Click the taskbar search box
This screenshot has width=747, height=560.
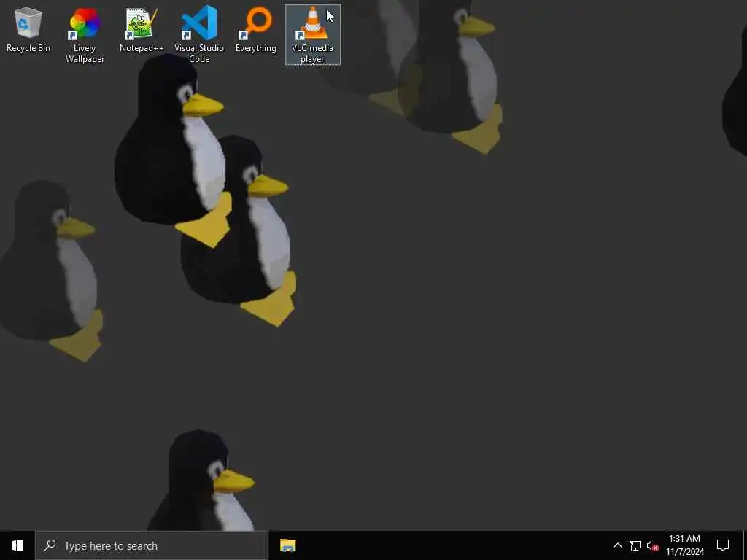152,545
